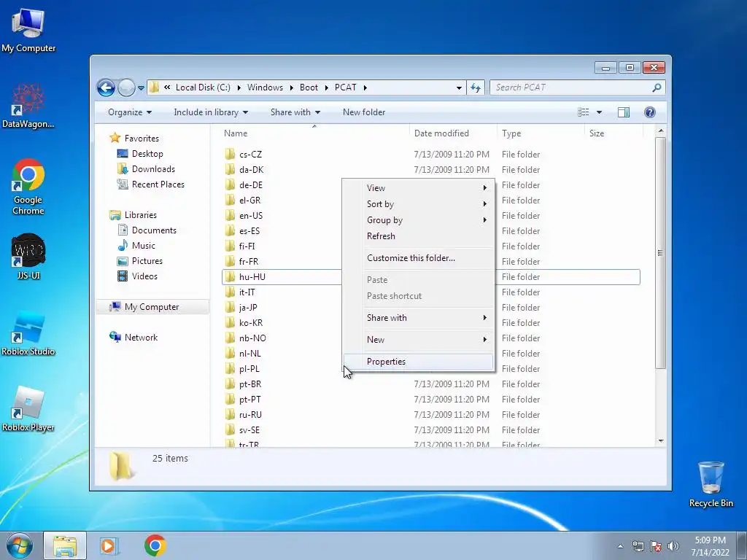Viewport: 747px width, 560px height.
Task: Open Pictures library
Action: (x=147, y=261)
